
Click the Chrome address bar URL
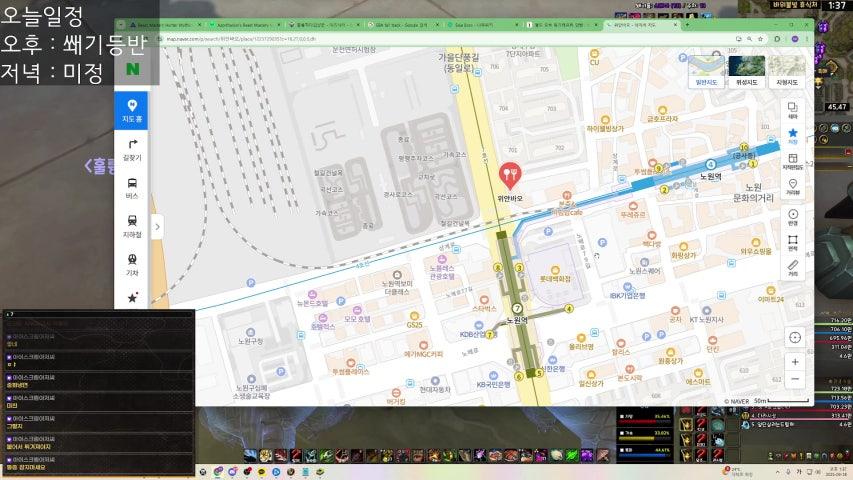(x=240, y=39)
